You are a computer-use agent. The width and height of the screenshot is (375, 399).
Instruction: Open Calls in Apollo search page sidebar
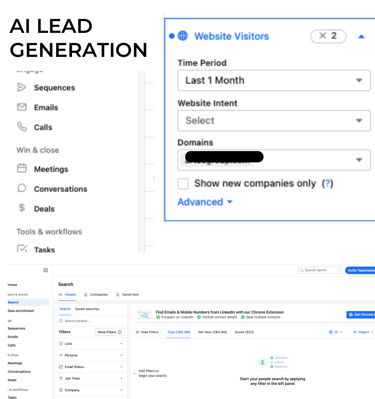point(12,345)
